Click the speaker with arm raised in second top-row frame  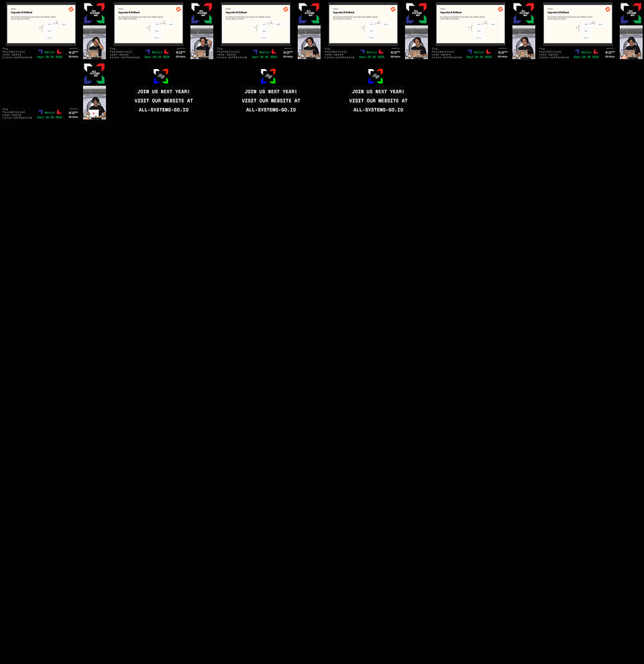point(202,42)
